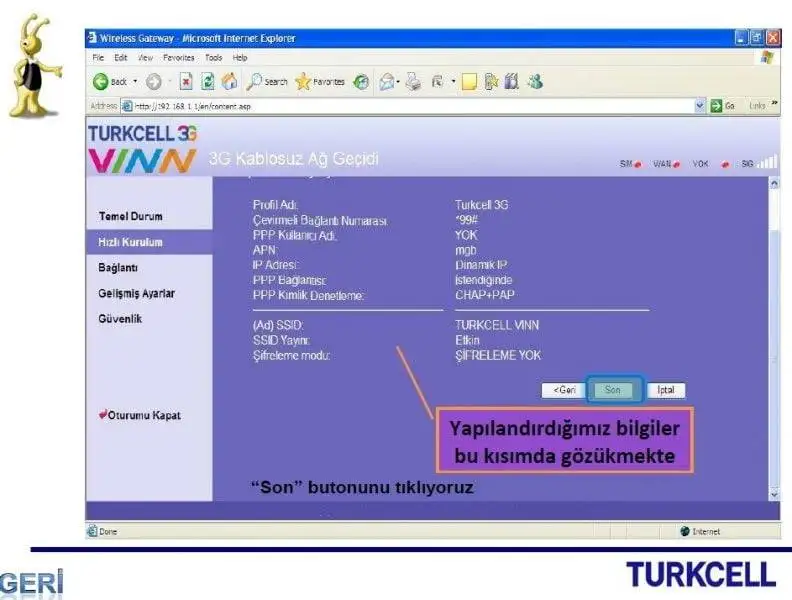Image resolution: width=792 pixels, height=600 pixels.
Task: Expand the Forward button history dropdown arrow
Action: 169,81
